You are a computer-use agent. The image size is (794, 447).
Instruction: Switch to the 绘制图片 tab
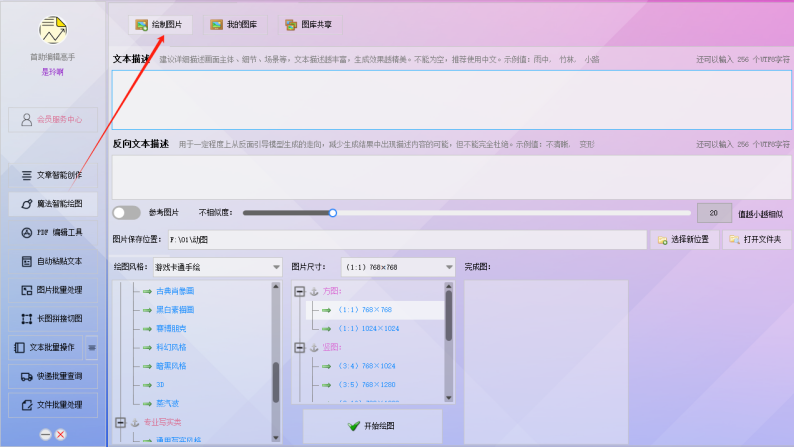[160, 24]
